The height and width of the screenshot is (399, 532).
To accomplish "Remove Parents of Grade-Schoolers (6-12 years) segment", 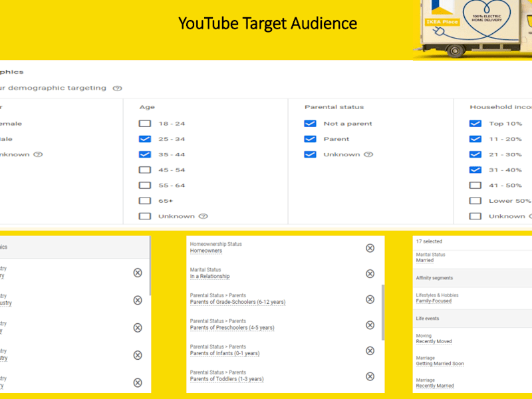I will tap(370, 300).
